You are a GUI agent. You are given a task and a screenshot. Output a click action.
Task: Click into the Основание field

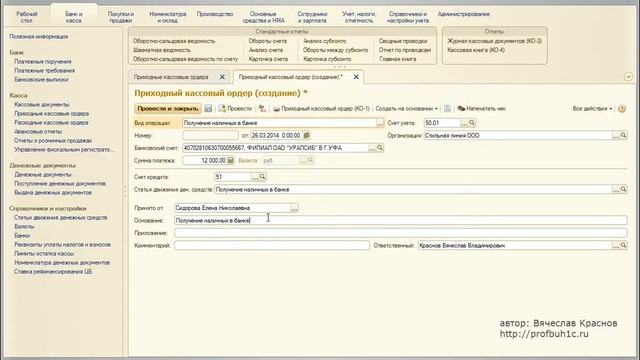click(400, 220)
